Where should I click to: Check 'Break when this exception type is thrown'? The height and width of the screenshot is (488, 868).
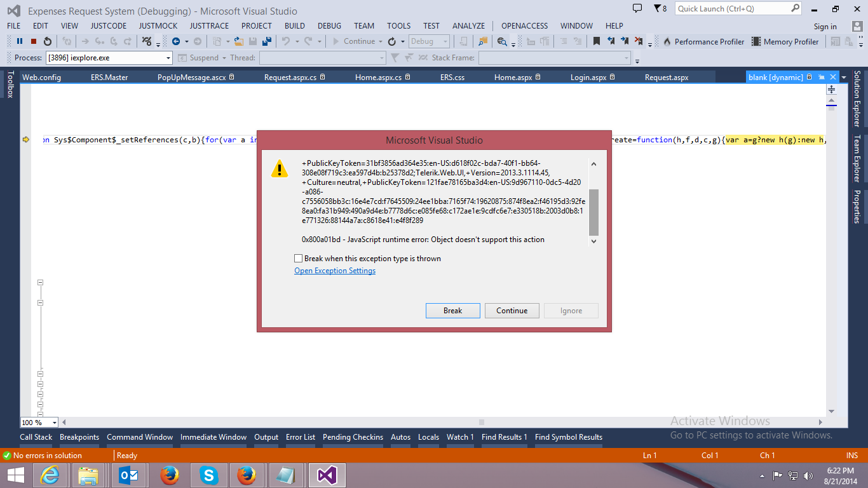(x=299, y=259)
